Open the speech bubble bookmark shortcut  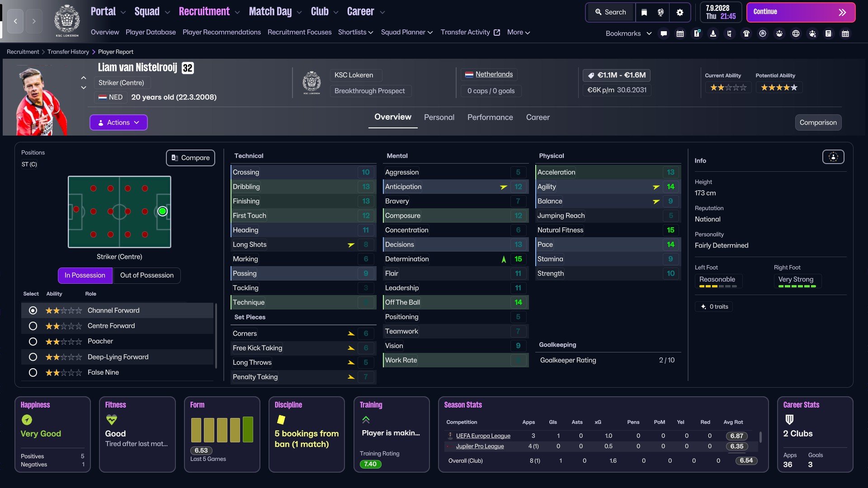point(664,33)
